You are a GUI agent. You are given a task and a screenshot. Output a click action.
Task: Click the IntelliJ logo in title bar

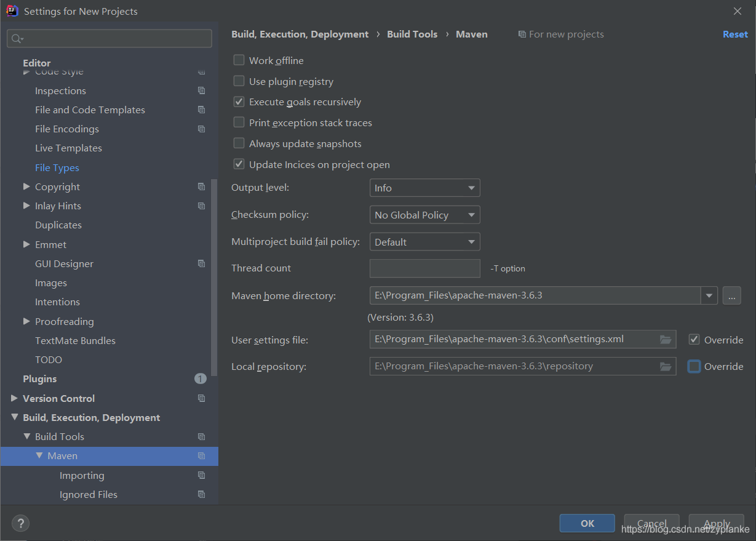pos(12,10)
